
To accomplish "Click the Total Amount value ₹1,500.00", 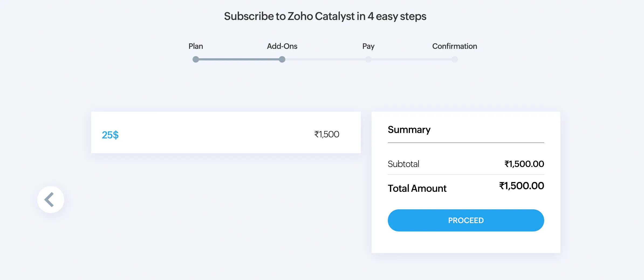I will [522, 186].
